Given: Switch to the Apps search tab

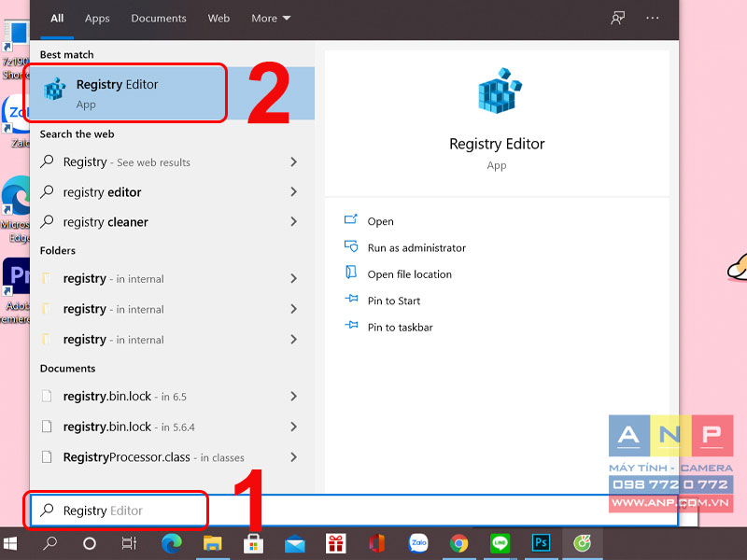Looking at the screenshot, I should pyautogui.click(x=97, y=19).
